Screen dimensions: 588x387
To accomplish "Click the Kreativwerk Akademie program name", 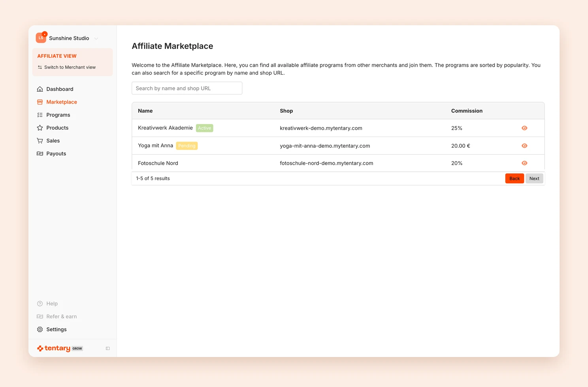I will 165,128.
